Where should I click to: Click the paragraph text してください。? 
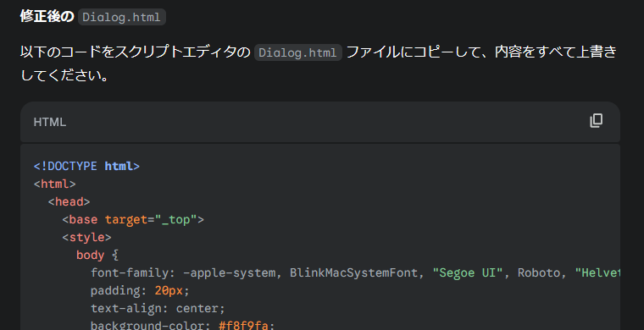pos(64,75)
